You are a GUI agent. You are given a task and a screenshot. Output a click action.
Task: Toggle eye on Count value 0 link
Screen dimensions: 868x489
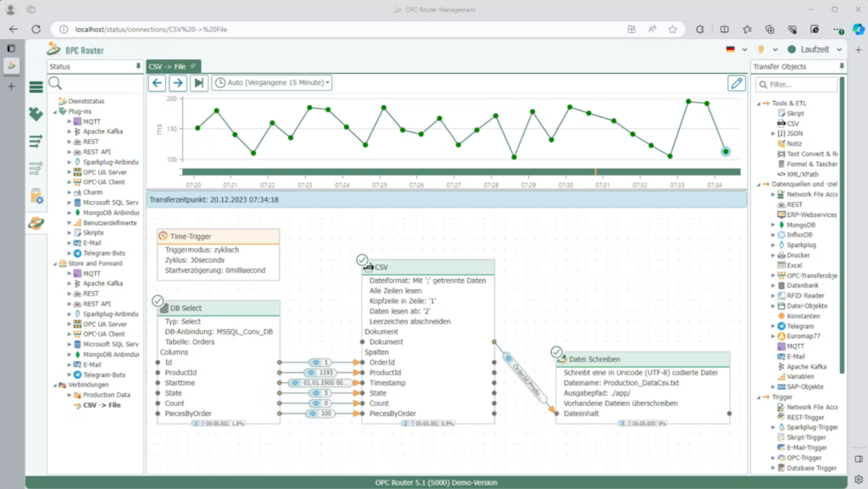(x=315, y=403)
